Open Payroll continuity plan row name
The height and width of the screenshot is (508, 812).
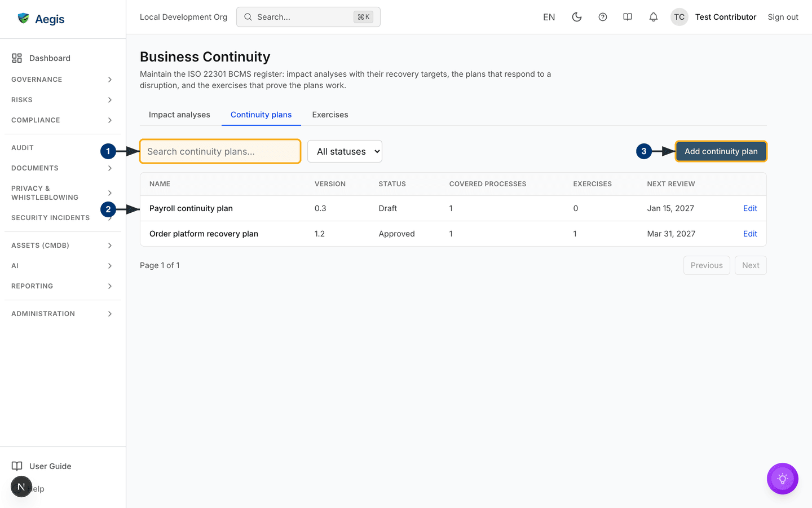191,208
